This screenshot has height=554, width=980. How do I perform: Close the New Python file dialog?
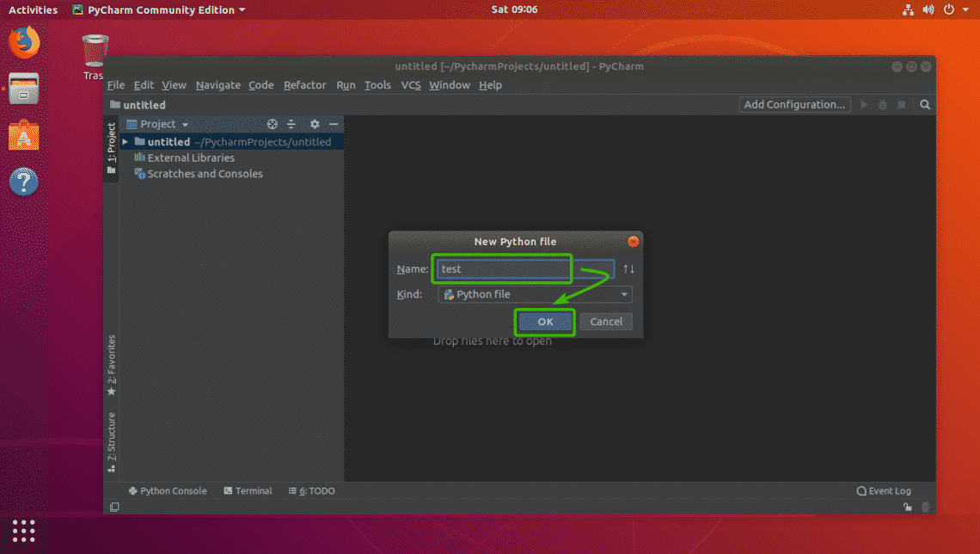click(633, 242)
